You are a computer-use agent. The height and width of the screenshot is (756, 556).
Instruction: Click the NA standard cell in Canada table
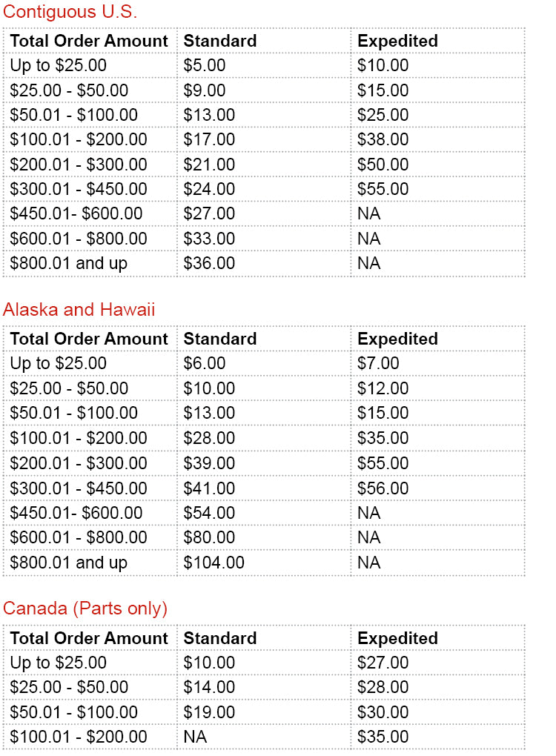pos(195,737)
